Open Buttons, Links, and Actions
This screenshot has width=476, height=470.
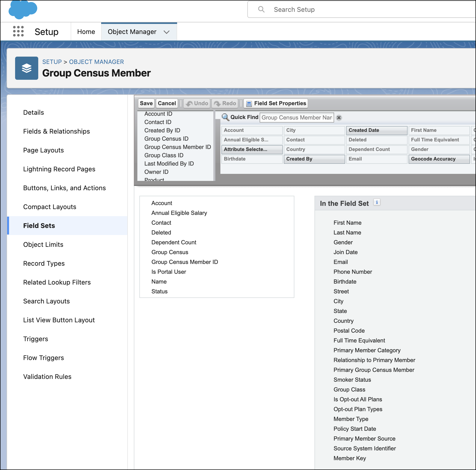pyautogui.click(x=64, y=188)
